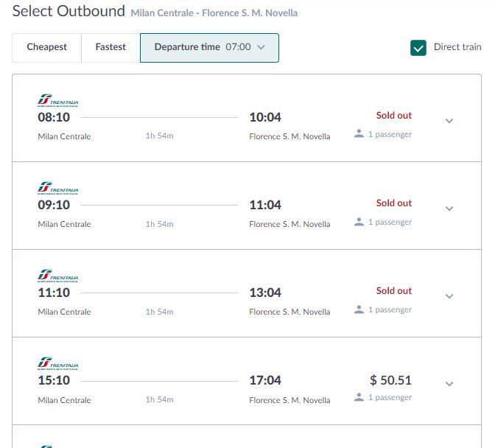Click Trenitalia logo on 15:10 train

[58, 364]
